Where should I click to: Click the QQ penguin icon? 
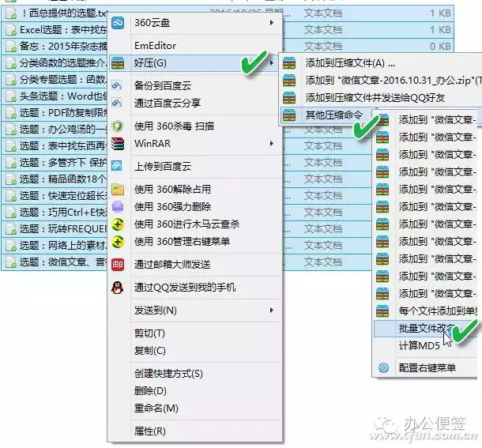118,288
